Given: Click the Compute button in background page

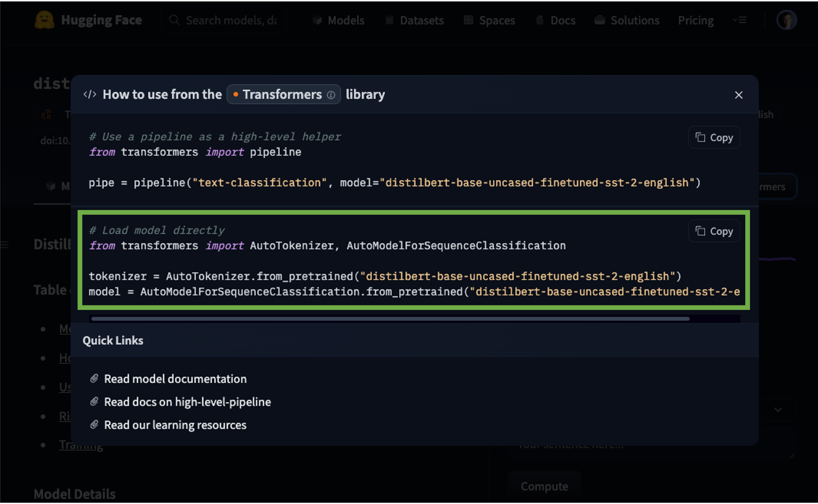Looking at the screenshot, I should [544, 486].
